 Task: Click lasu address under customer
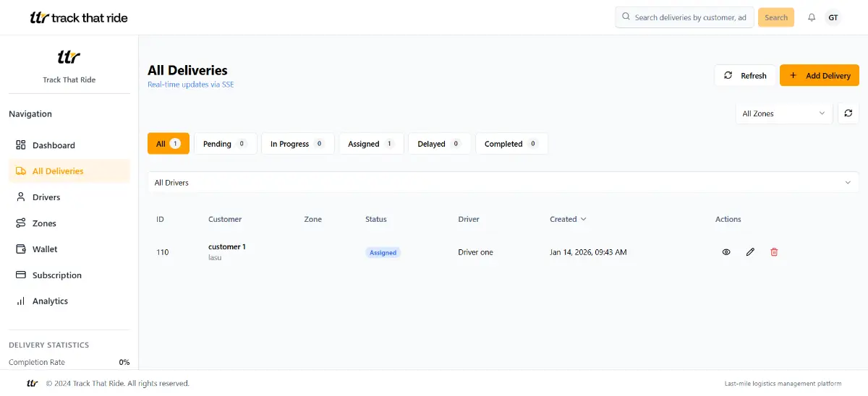[215, 257]
